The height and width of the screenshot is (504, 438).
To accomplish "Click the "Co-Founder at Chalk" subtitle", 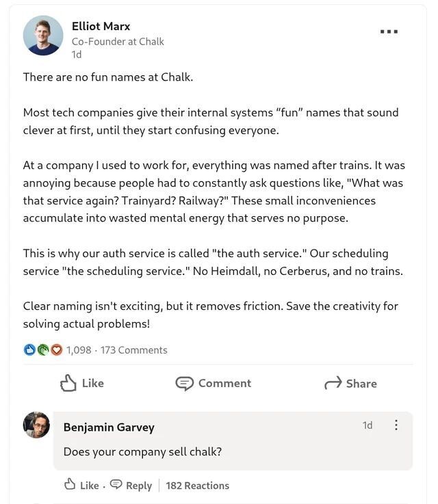I will click(x=118, y=41).
